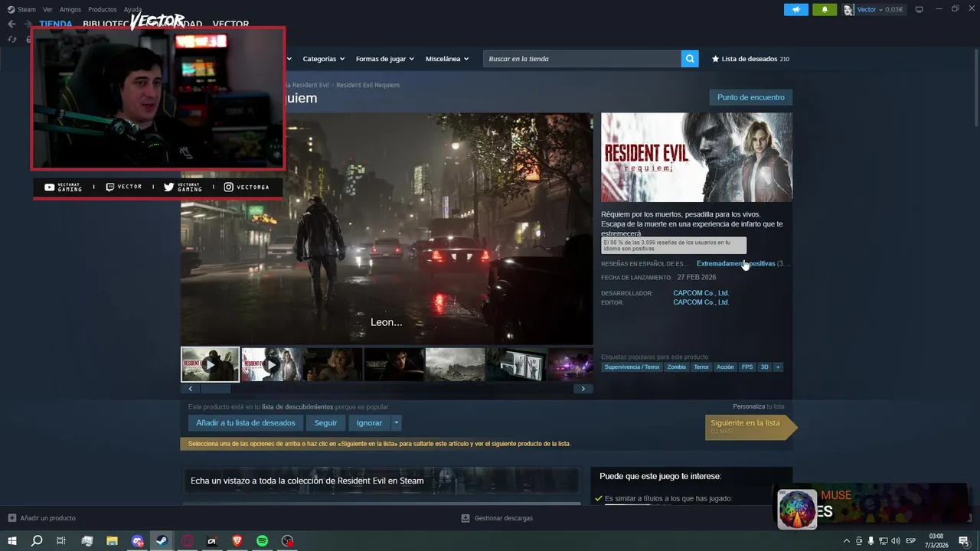Open the Ayuda menu
This screenshot has width=980, height=551.
pos(132,10)
